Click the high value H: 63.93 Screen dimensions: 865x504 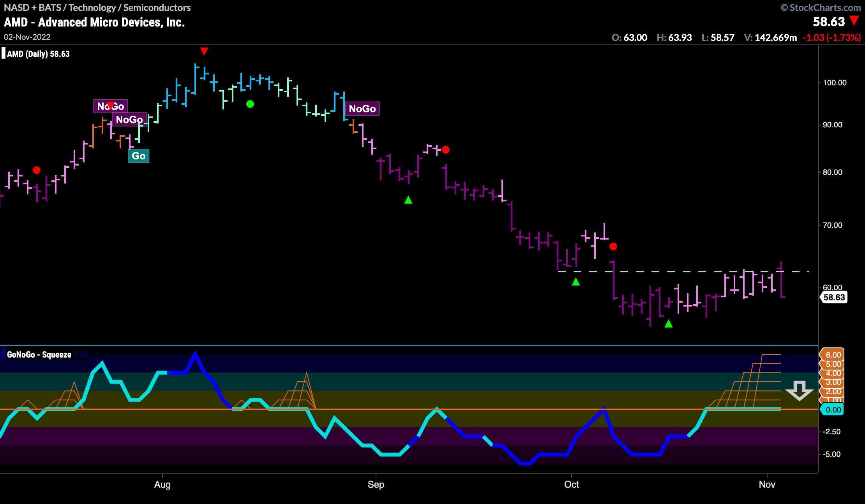tap(674, 37)
